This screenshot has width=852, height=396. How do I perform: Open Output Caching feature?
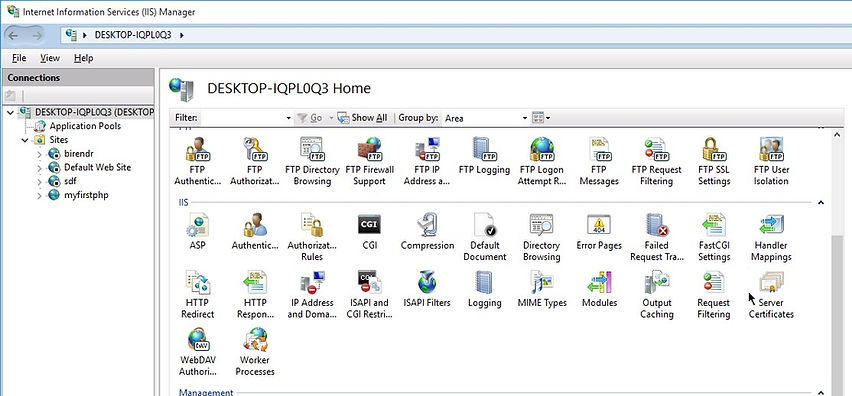(656, 294)
